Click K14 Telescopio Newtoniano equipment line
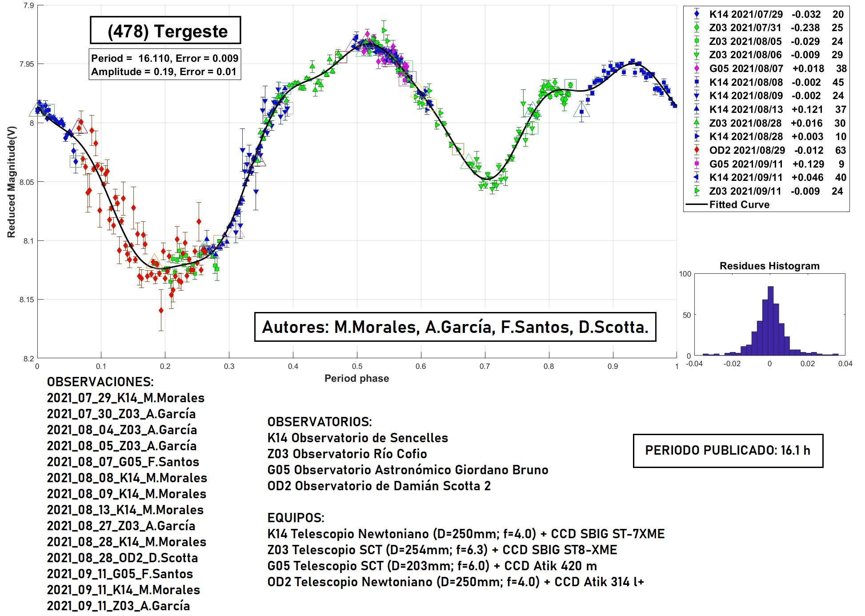865x616 pixels. [x=466, y=534]
